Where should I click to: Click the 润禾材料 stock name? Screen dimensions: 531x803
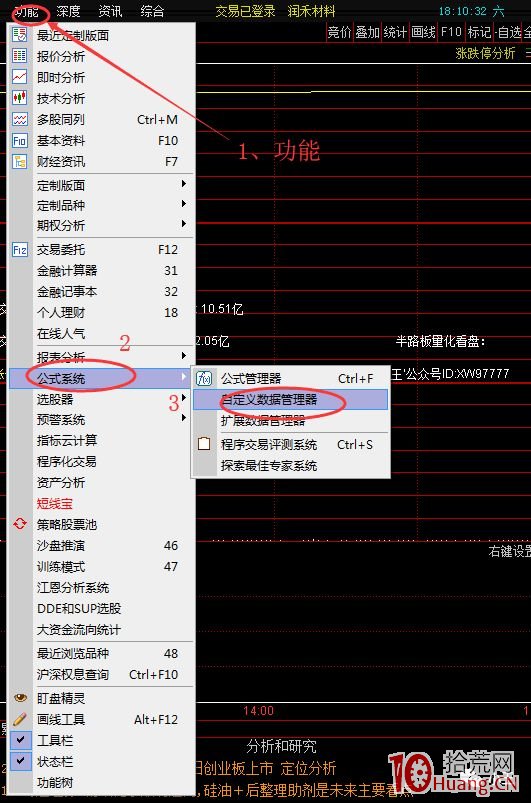tap(311, 11)
